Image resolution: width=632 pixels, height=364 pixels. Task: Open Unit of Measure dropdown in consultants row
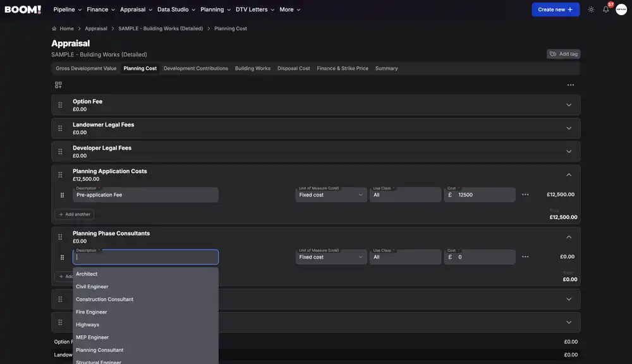point(331,257)
